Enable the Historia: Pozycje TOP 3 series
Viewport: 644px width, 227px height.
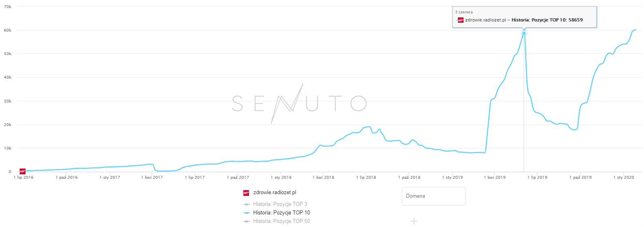[x=280, y=204]
